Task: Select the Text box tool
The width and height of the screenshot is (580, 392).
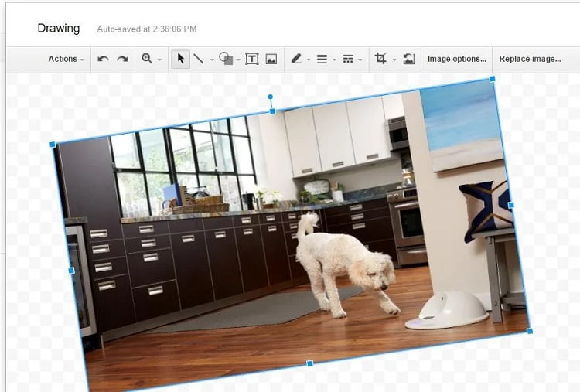Action: (252, 59)
